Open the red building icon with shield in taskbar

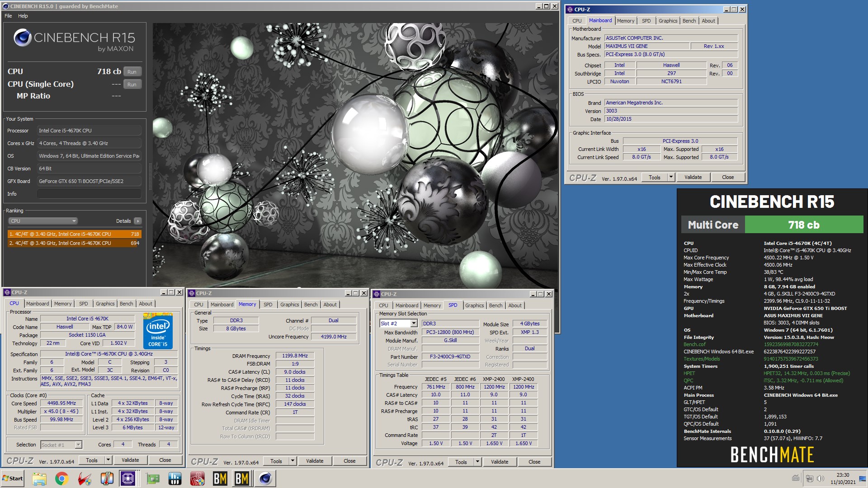point(197,479)
